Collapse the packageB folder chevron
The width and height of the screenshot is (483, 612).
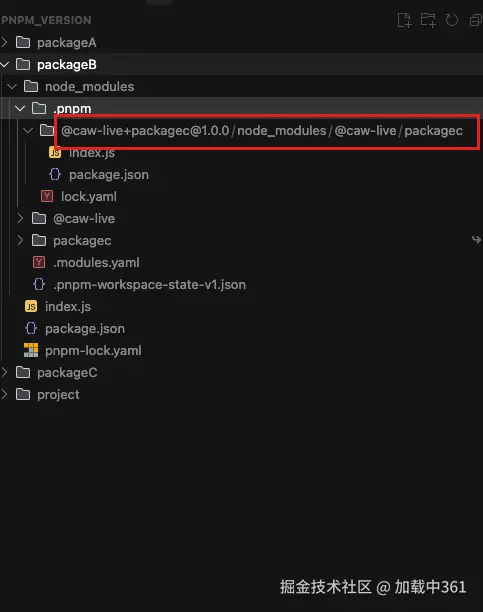point(5,64)
